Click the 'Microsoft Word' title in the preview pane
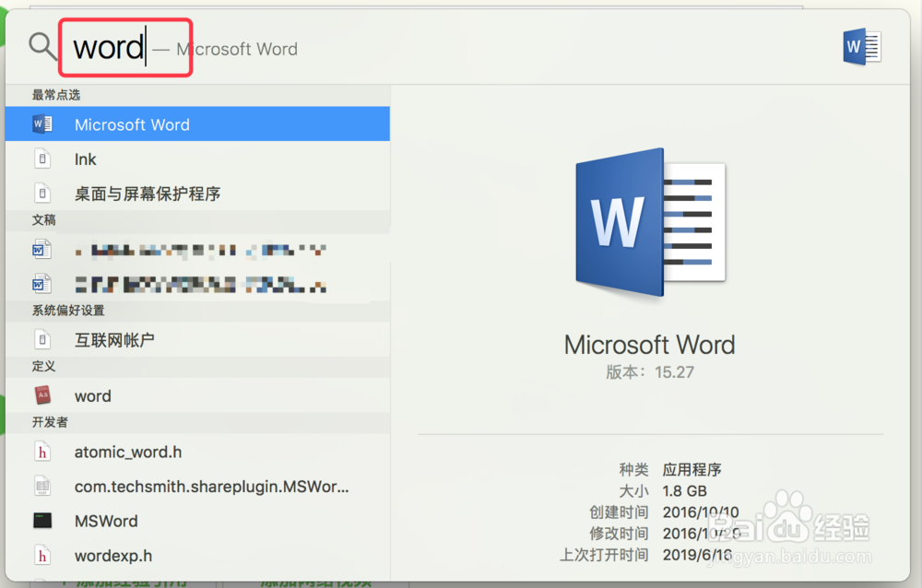The height and width of the screenshot is (588, 922). click(650, 345)
